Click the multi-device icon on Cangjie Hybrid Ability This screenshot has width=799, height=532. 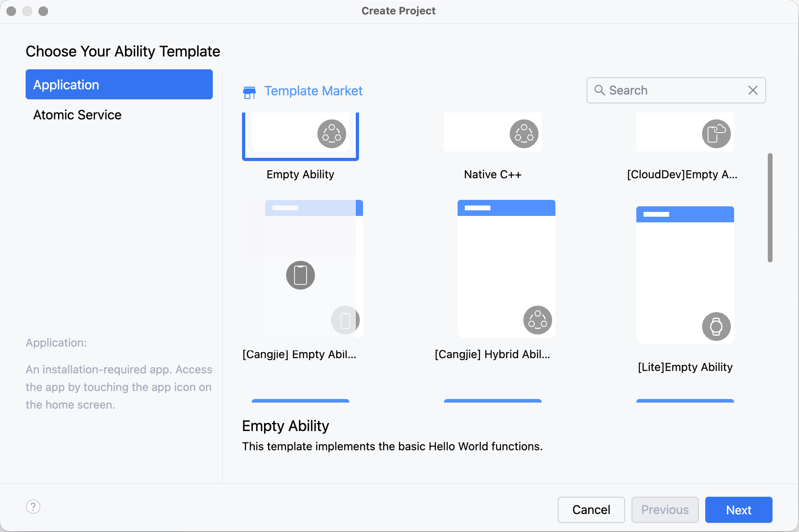tap(537, 320)
